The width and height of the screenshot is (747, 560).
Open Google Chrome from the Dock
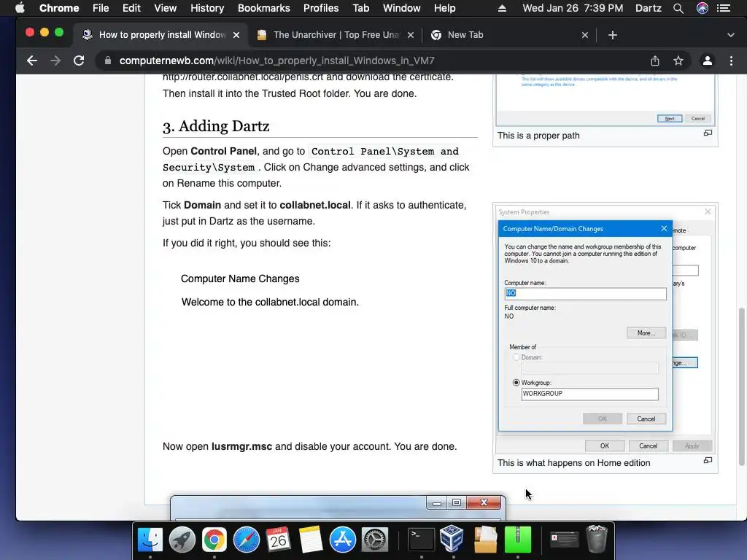pyautogui.click(x=214, y=540)
